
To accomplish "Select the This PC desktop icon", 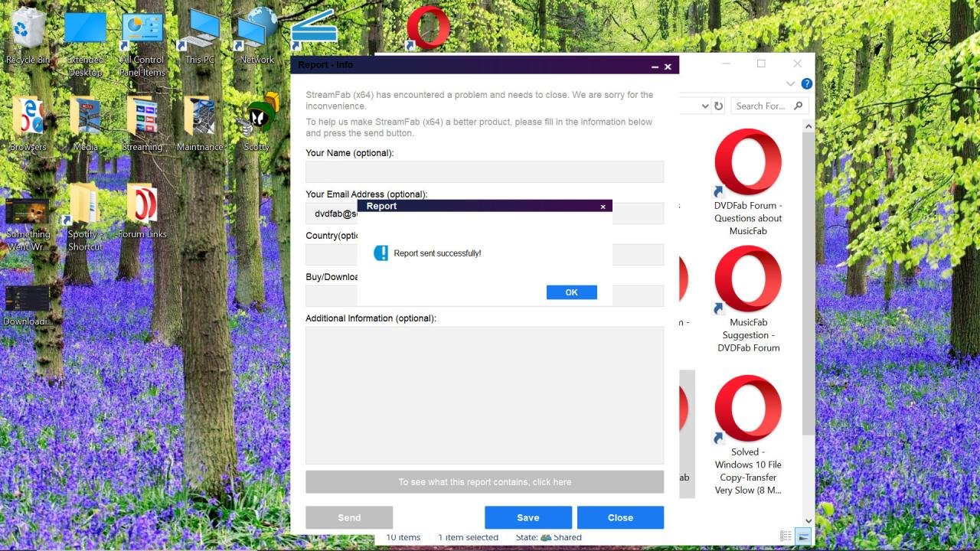I will (199, 37).
